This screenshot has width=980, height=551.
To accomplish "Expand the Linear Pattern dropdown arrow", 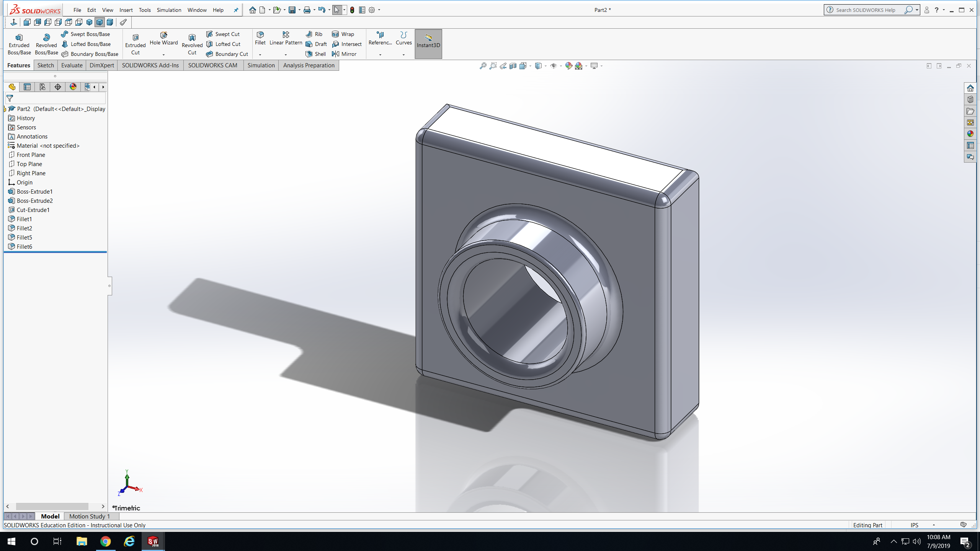I will (286, 55).
